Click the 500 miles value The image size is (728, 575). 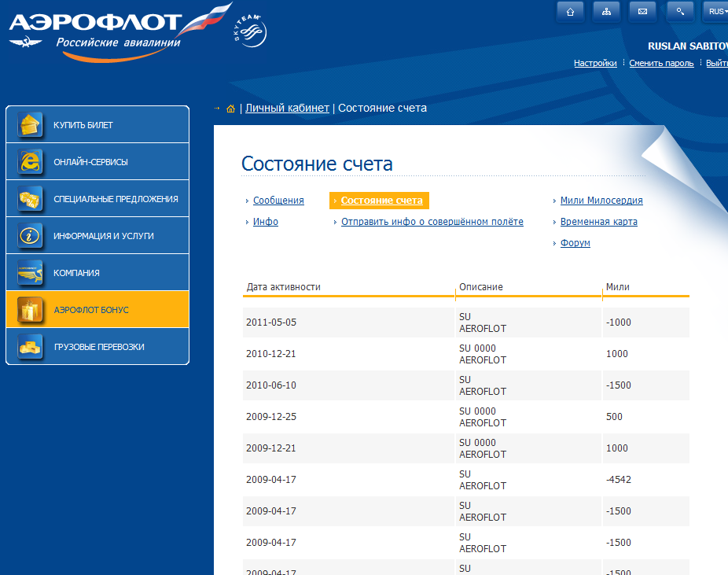point(614,417)
